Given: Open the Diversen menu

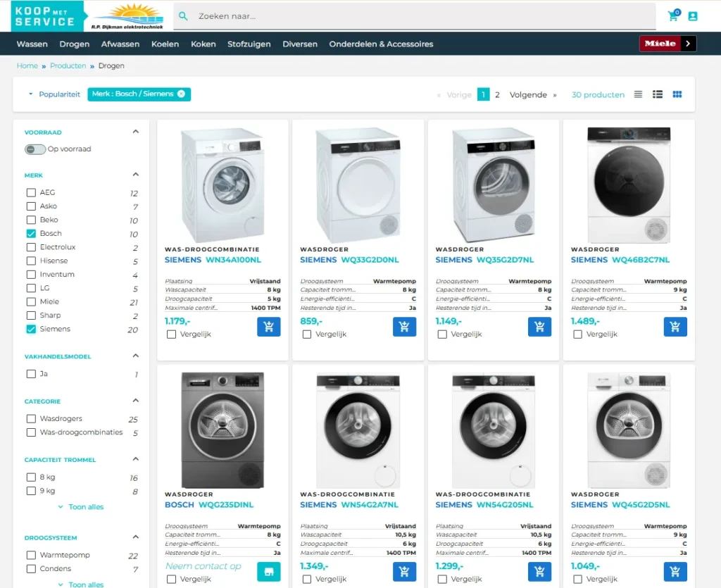Looking at the screenshot, I should [300, 44].
